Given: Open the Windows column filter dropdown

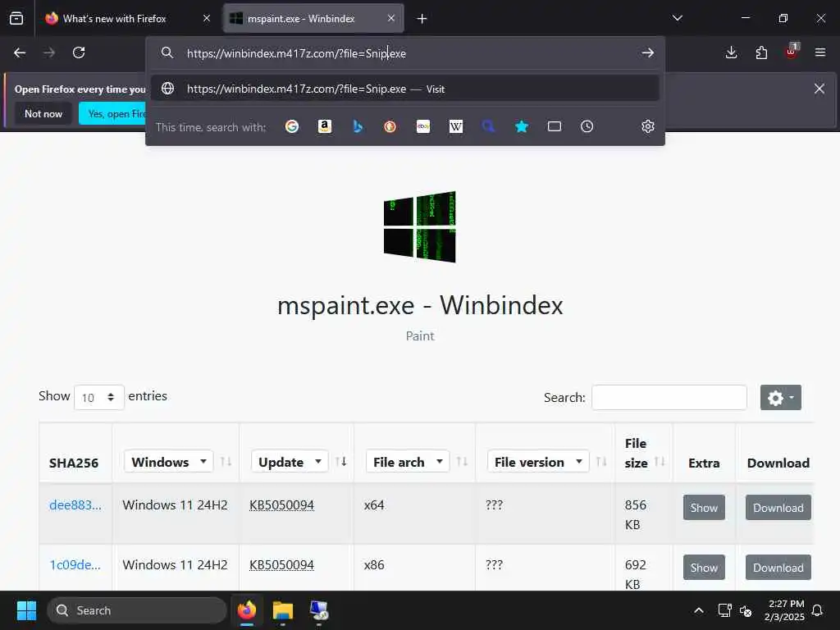Looking at the screenshot, I should 168,461.
